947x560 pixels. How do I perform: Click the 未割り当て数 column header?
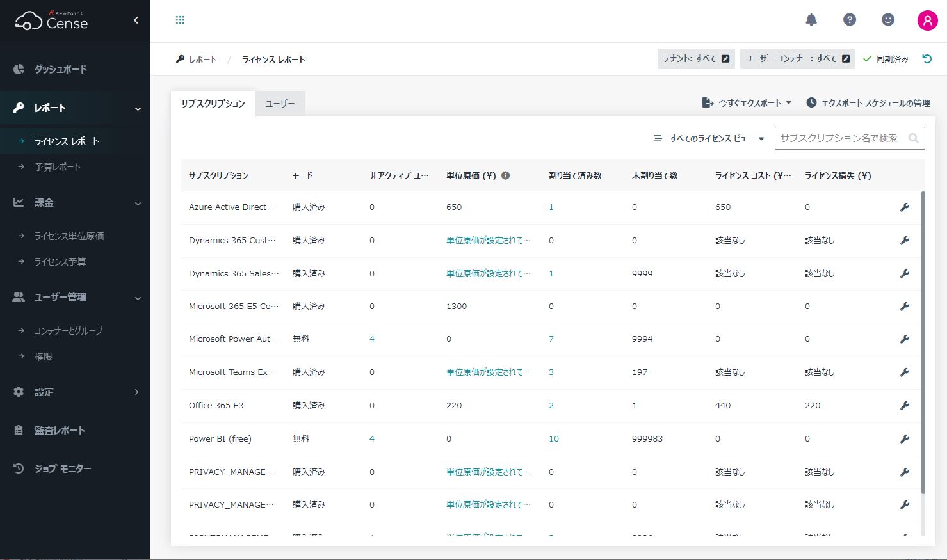pos(654,175)
